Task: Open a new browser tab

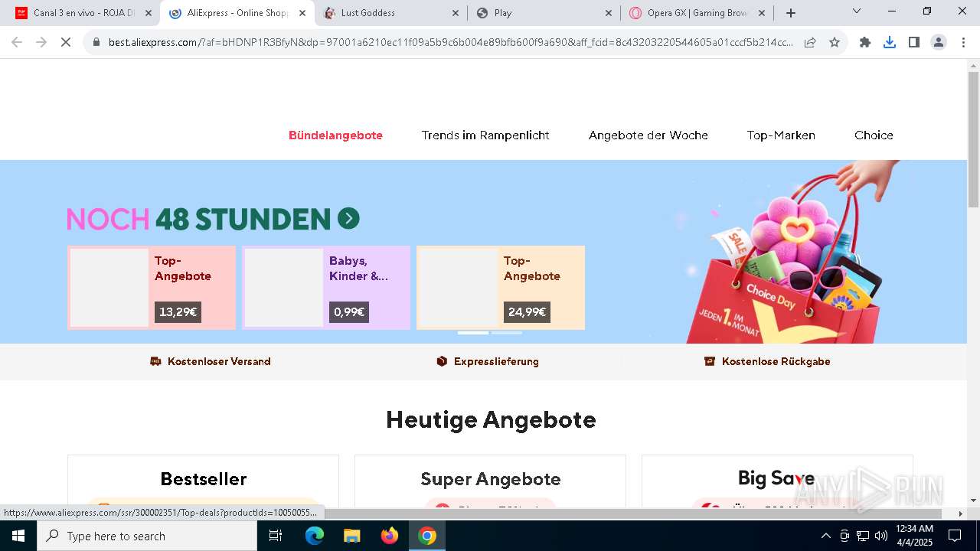Action: [791, 13]
